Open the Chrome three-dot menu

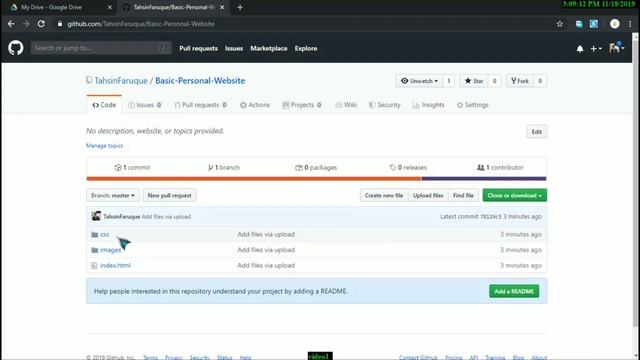click(x=630, y=24)
